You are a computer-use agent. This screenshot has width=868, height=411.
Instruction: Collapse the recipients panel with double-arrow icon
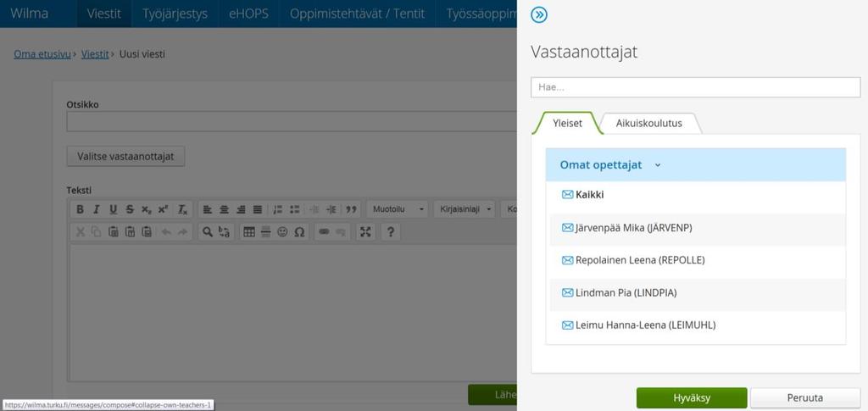[x=538, y=15]
